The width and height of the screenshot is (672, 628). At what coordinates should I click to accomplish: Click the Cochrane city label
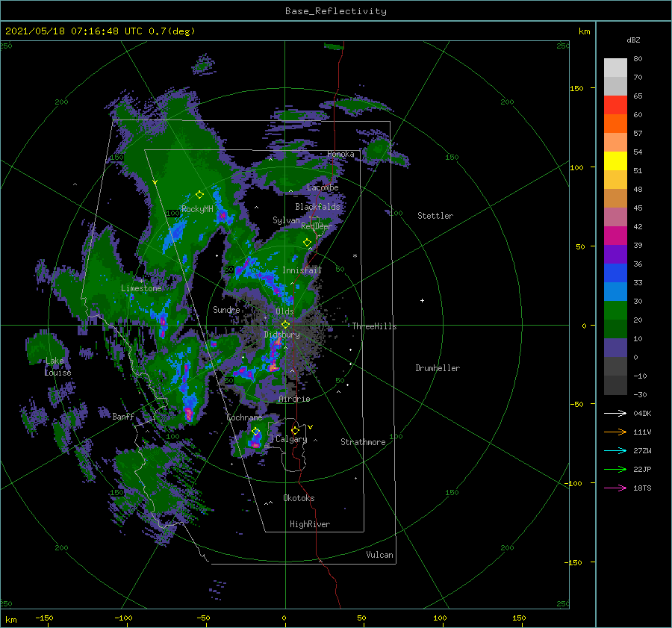244,417
